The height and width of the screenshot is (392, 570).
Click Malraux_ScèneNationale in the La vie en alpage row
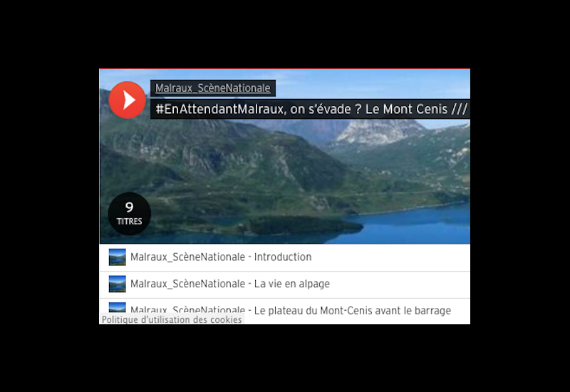click(187, 284)
